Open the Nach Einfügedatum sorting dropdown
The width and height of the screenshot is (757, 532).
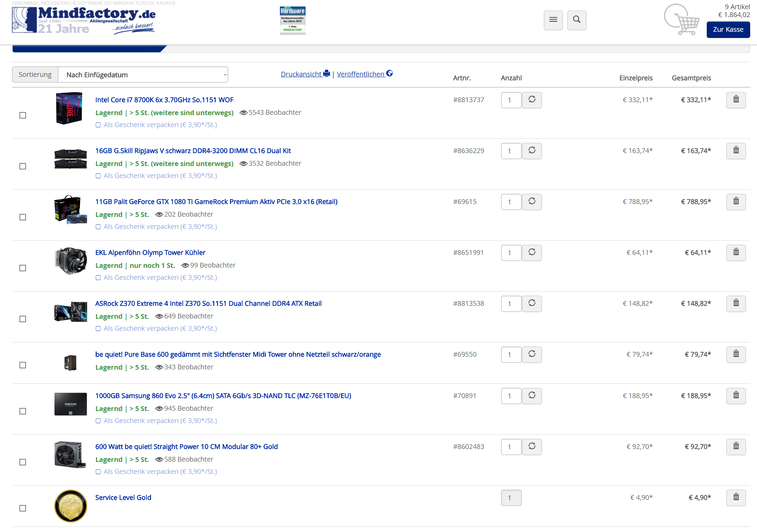143,74
